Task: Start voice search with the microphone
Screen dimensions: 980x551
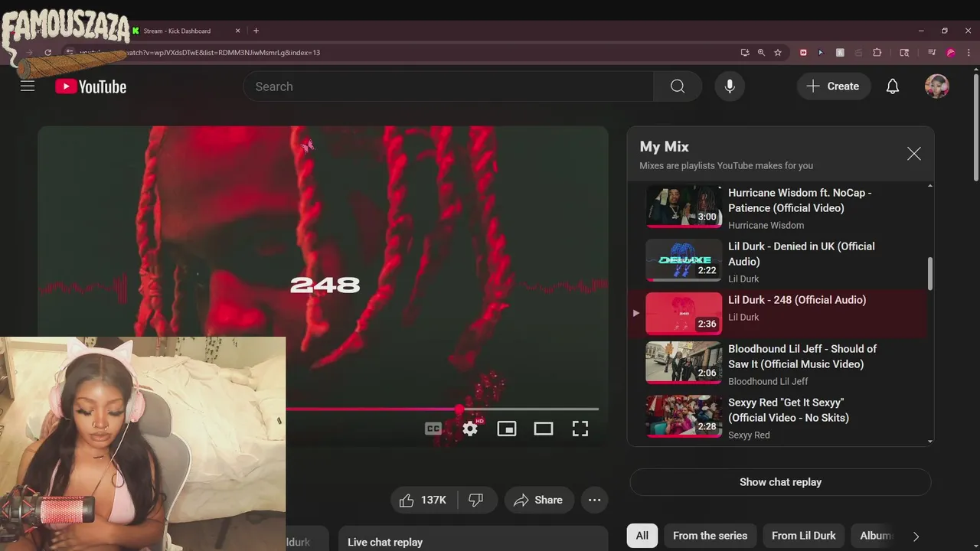Action: tap(730, 86)
